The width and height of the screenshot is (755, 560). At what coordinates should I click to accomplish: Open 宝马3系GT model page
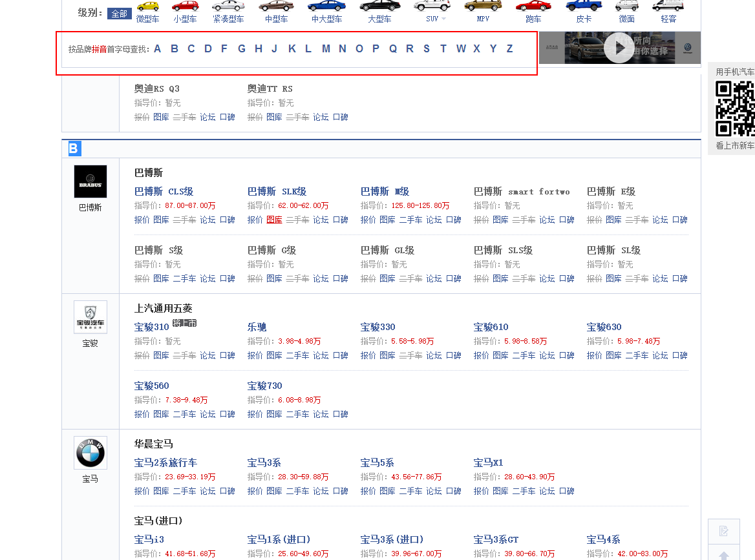pyautogui.click(x=496, y=540)
